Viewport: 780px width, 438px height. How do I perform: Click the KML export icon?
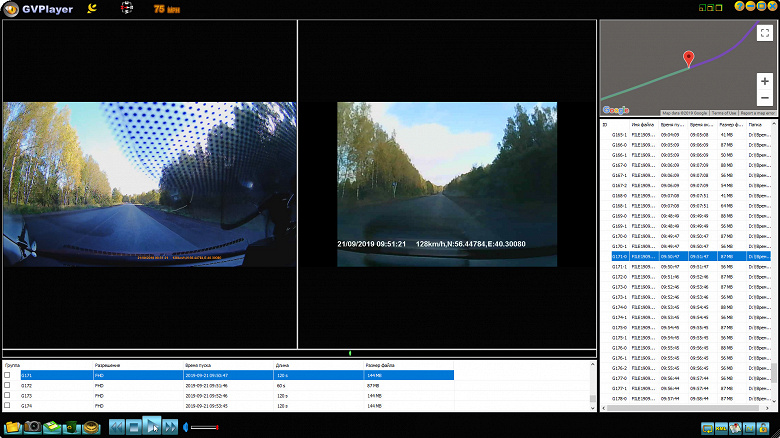(721, 428)
